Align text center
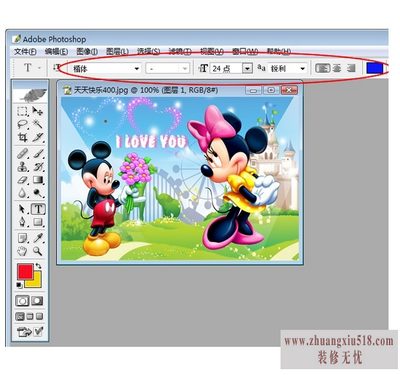This screenshot has width=400, height=375. click(x=337, y=68)
